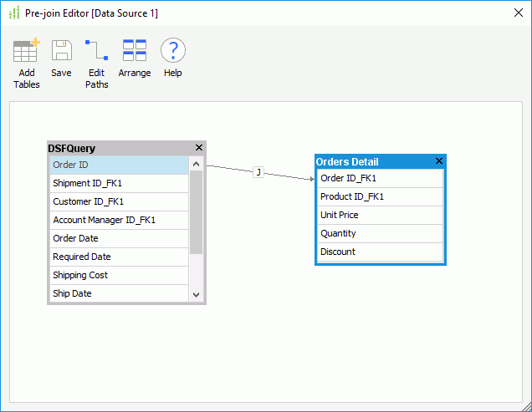
Task: Remove the Orders Detail table box
Action: point(439,161)
